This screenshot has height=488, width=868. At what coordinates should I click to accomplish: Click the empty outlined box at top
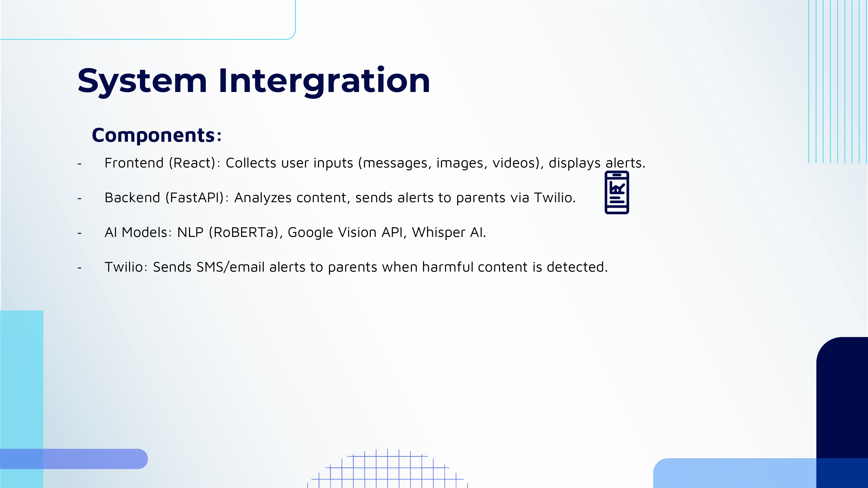tap(147, 20)
